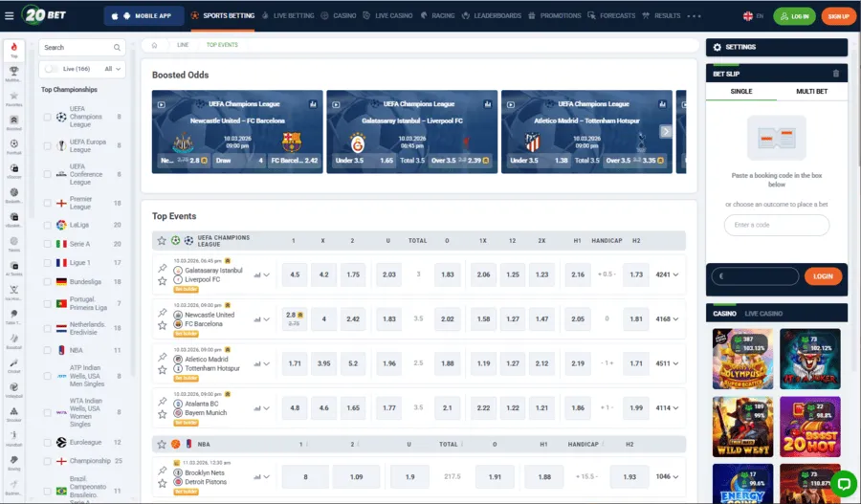This screenshot has height=504, width=861.
Task: Open the 20 Boost Hot game thumbnail
Action: click(810, 427)
